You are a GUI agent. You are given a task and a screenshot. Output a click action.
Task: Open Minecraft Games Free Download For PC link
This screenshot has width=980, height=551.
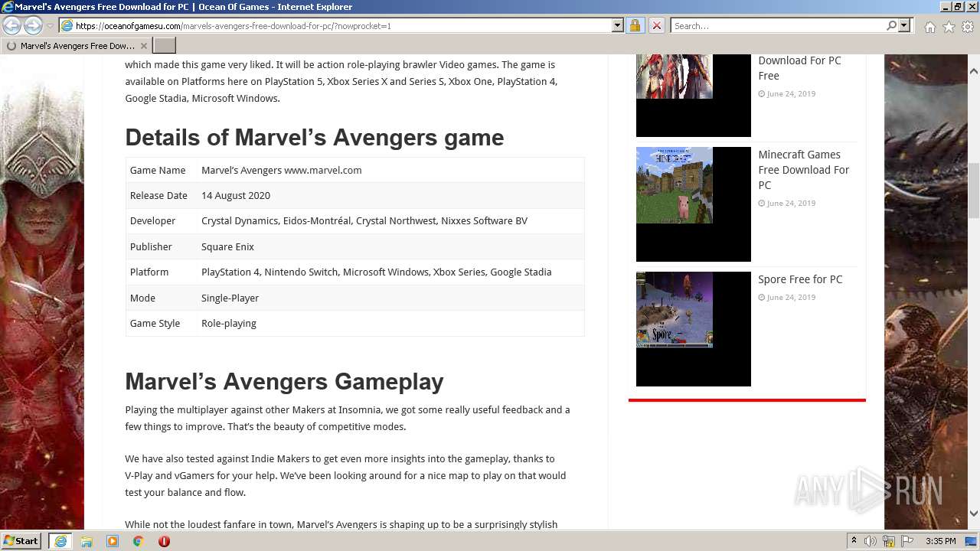pos(803,170)
